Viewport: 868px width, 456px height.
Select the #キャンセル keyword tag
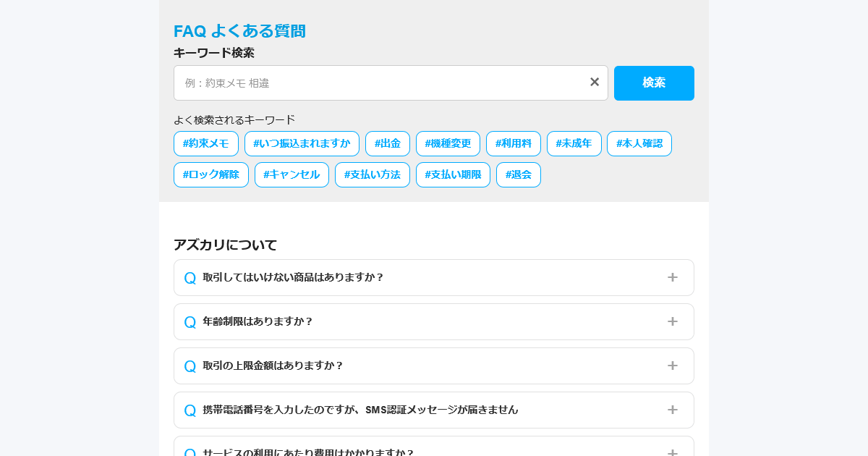[x=292, y=174]
